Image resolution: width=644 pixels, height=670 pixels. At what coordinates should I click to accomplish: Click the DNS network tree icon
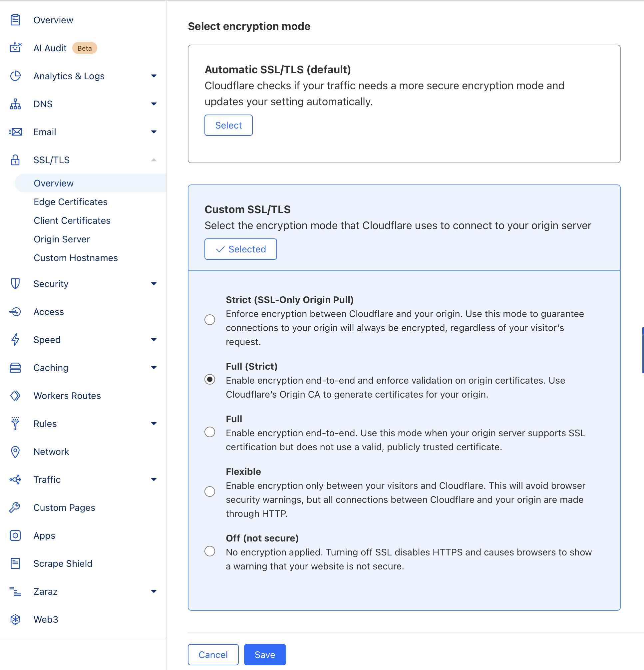[15, 104]
